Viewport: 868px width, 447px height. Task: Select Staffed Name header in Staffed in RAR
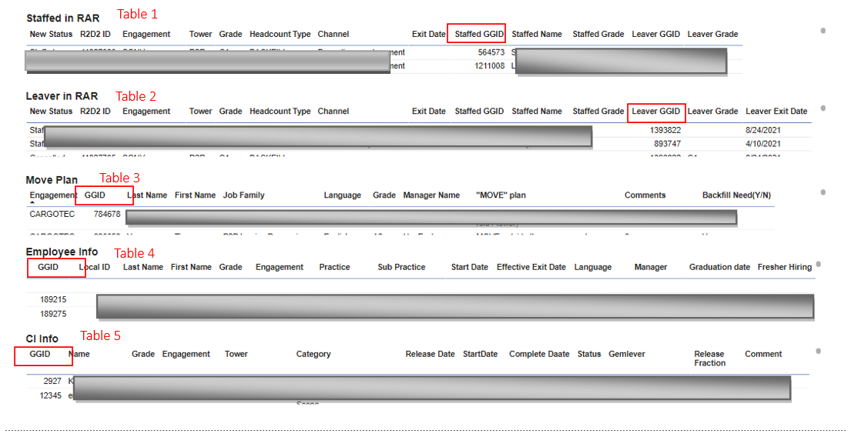point(537,35)
